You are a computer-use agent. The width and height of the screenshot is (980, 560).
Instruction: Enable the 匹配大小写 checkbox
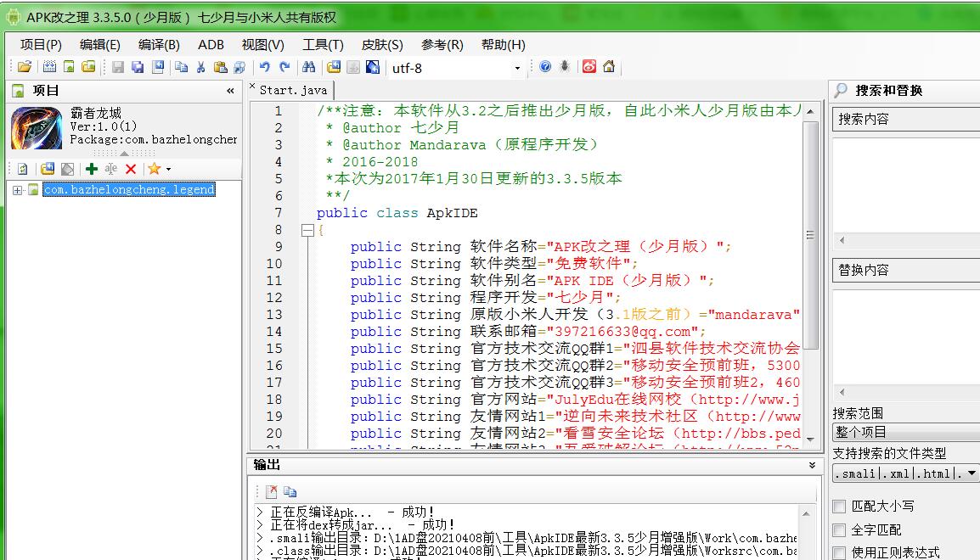(839, 507)
